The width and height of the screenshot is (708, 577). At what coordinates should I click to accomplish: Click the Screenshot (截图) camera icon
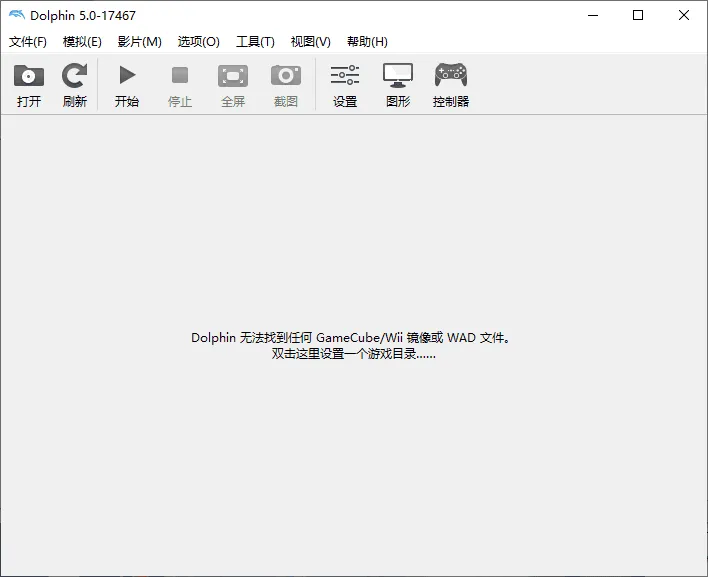pos(286,75)
